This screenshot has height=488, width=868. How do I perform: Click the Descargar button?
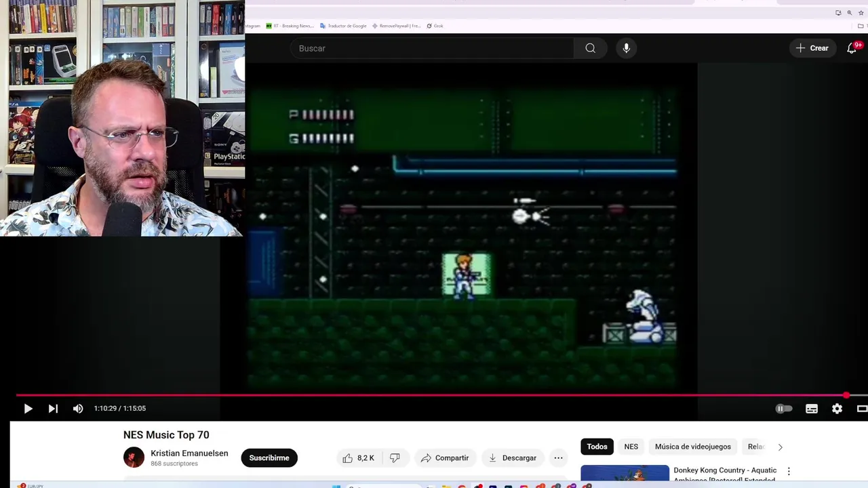[513, 458]
